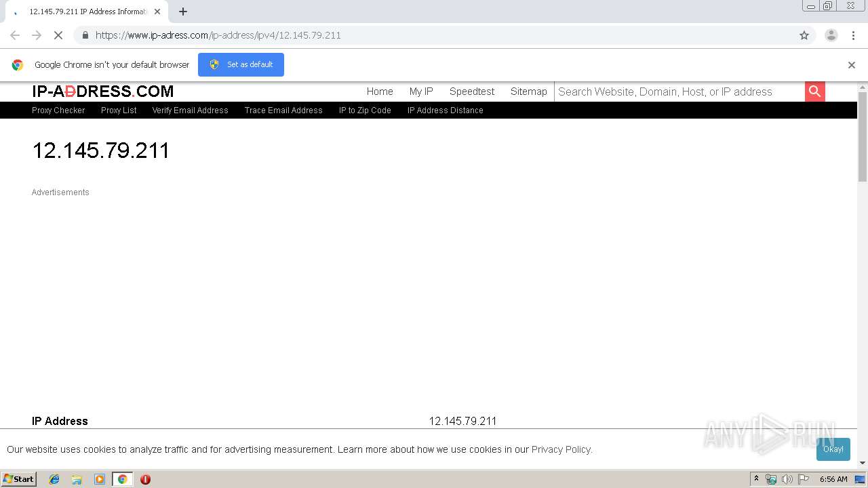Open Trace Email Address tool

pyautogui.click(x=283, y=110)
